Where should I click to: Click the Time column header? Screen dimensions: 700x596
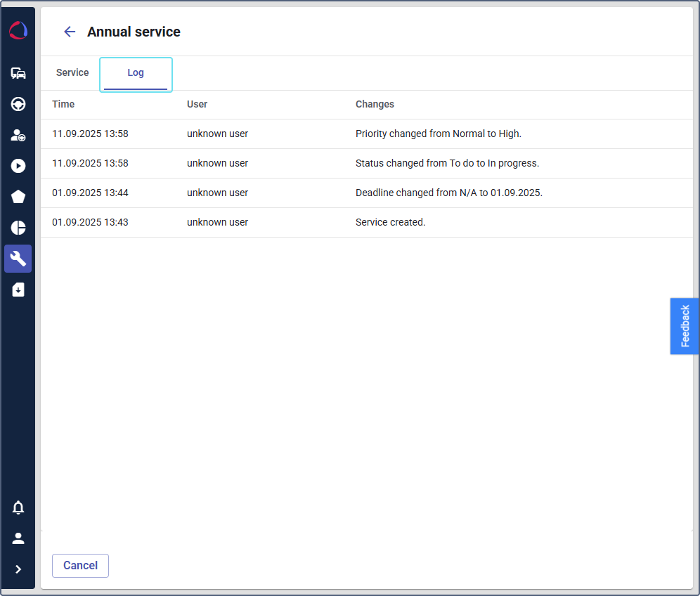coord(63,104)
